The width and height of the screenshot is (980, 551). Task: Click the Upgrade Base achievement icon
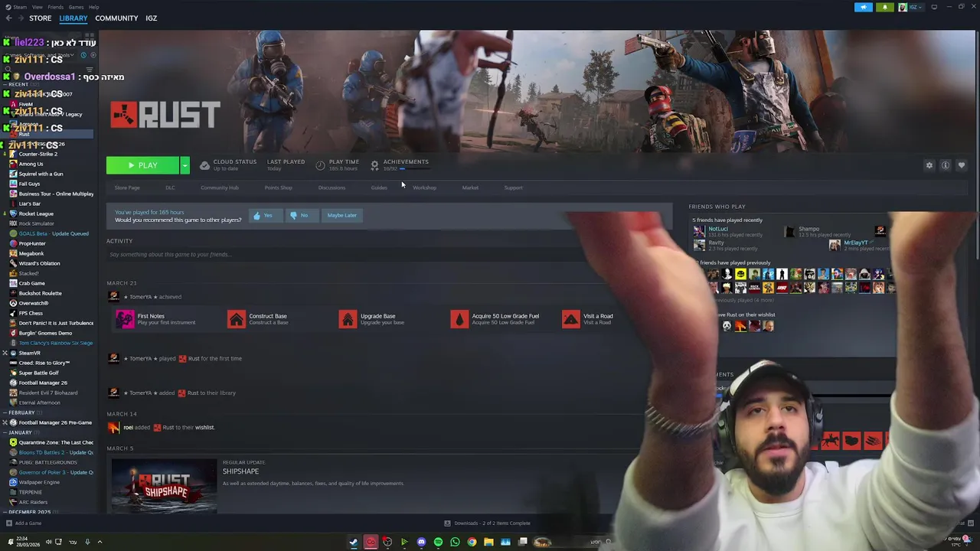click(348, 318)
